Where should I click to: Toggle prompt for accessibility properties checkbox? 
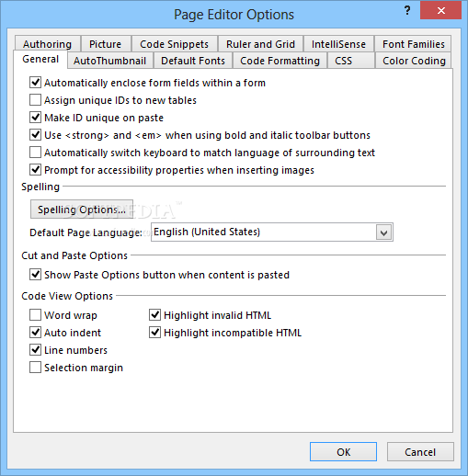click(35, 170)
